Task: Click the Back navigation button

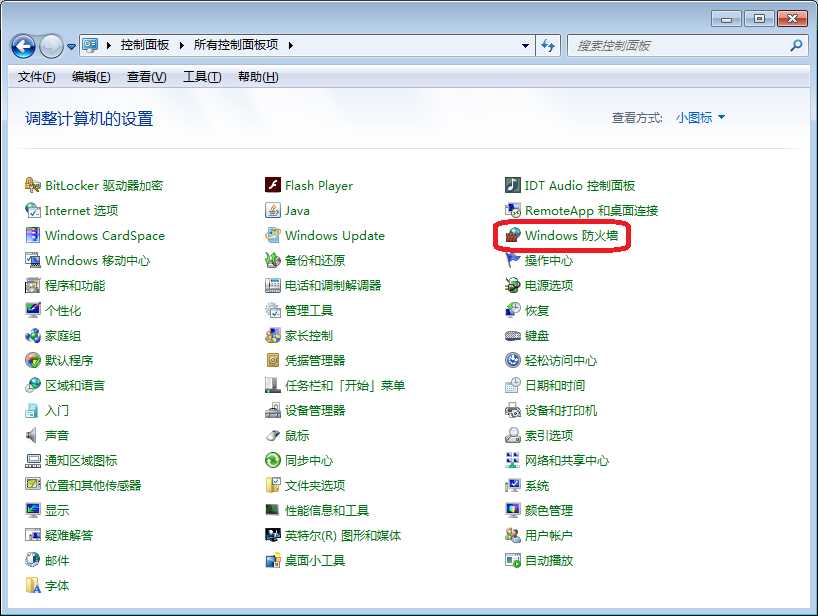Action: [23, 46]
